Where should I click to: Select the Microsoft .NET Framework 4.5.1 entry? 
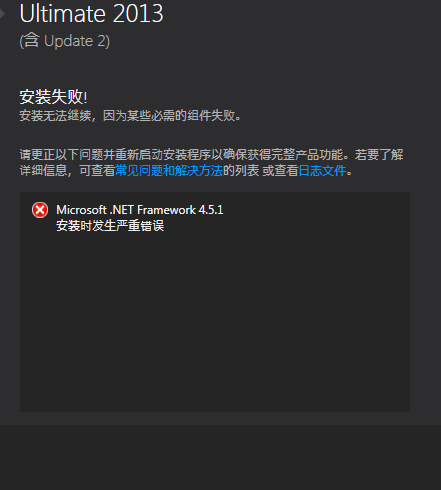point(140,210)
